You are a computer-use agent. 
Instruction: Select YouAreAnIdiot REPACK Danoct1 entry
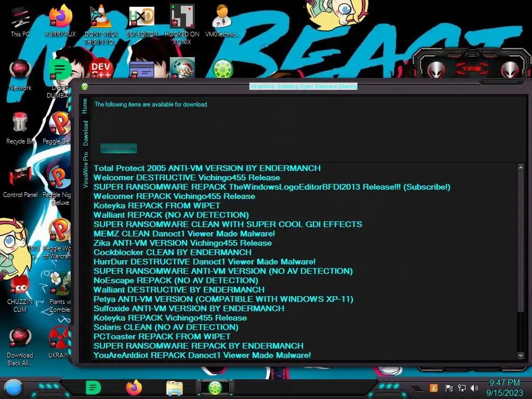202,355
